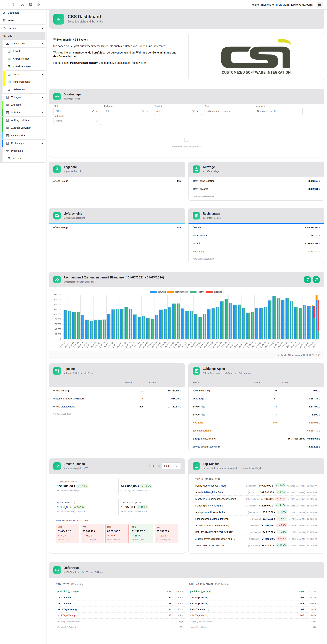Click the 2026-05 bar in the chart
Image resolution: width=327 pixels, height=644 pixels.
[317, 317]
